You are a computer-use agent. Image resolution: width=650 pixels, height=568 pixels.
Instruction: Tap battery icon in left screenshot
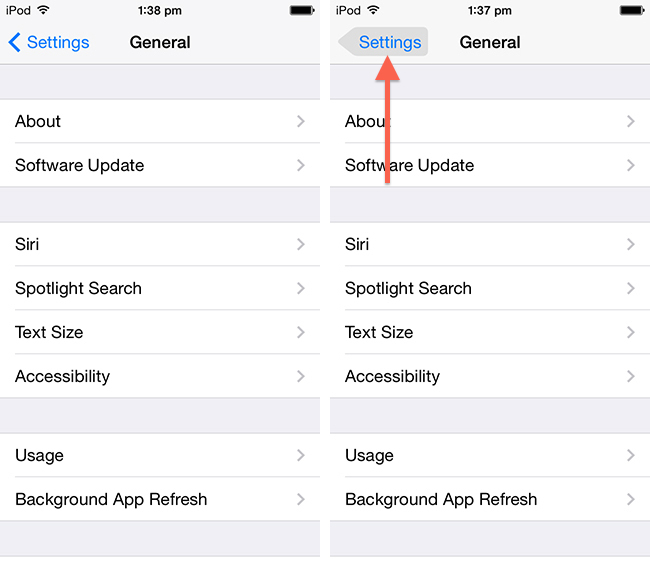click(x=302, y=10)
